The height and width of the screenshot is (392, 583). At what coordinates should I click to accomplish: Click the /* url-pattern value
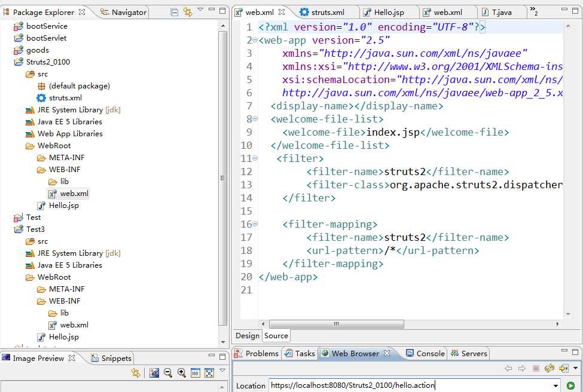[x=390, y=250]
